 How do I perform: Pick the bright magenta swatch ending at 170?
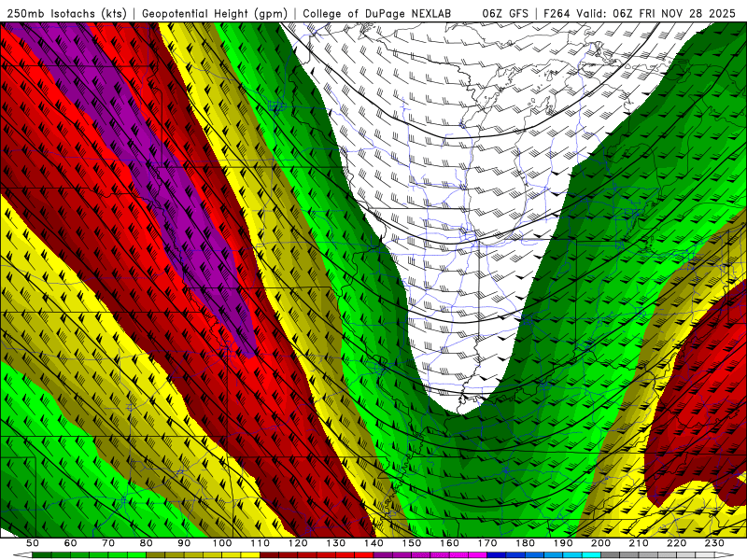477,555
